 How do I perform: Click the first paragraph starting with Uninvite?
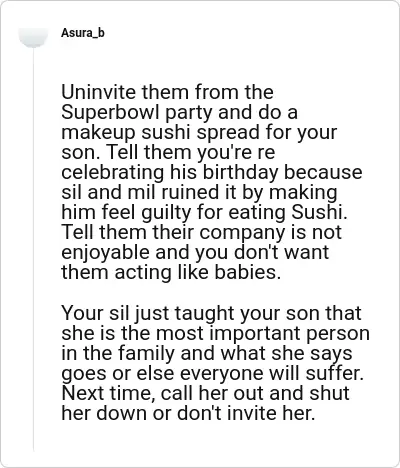[212, 182]
